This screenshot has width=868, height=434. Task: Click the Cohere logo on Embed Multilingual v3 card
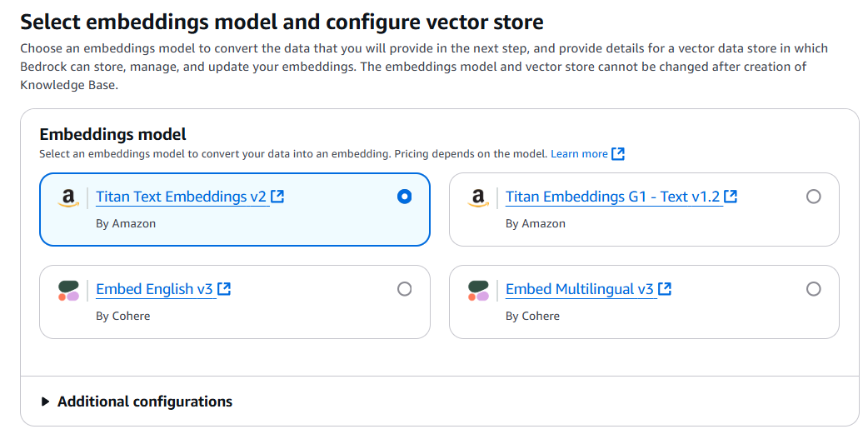[478, 291]
